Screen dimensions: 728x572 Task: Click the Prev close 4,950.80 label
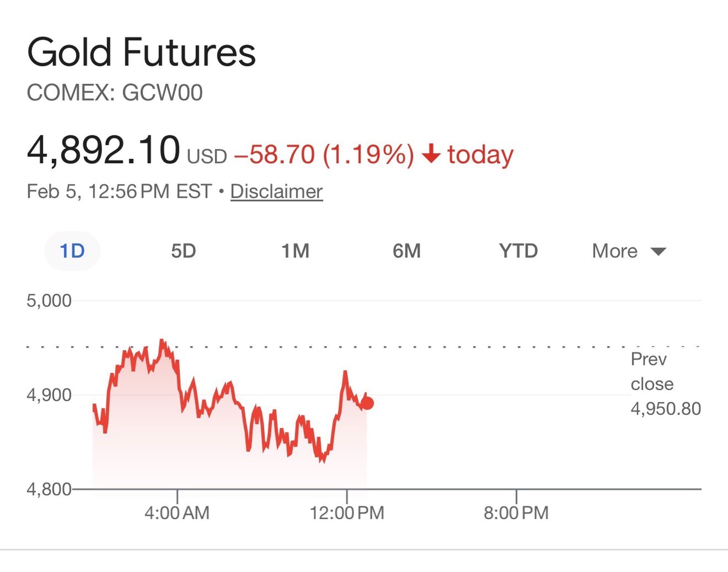665,384
